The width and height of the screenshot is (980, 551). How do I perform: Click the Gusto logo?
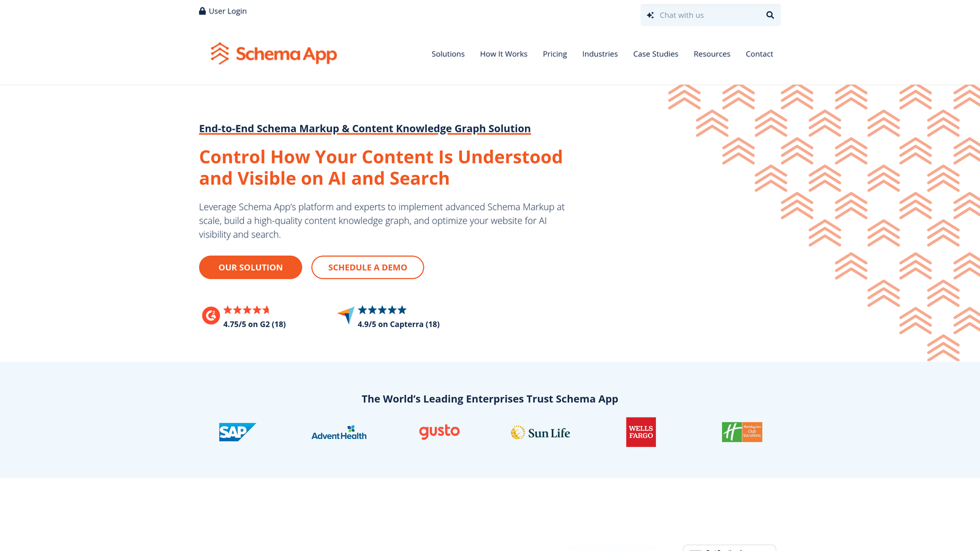(x=439, y=432)
